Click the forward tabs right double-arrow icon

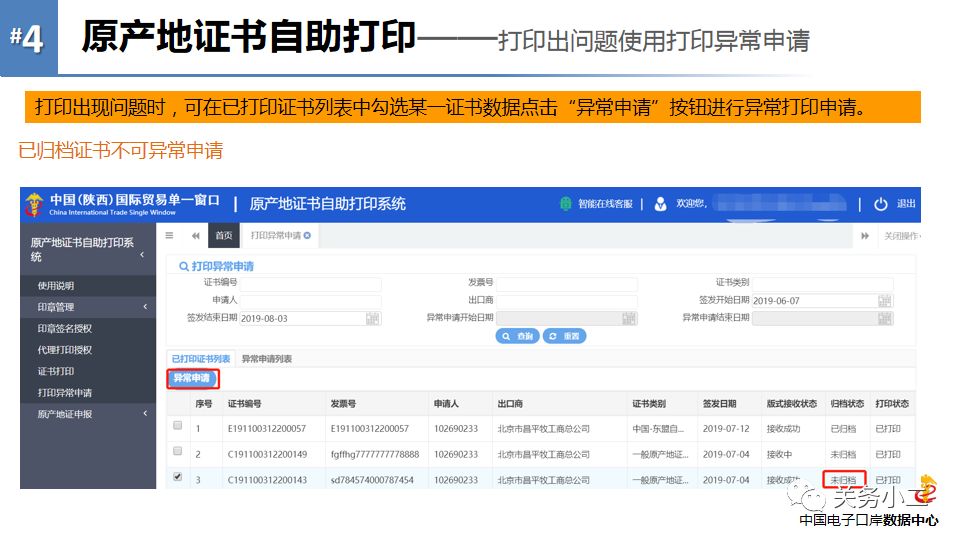coord(864,236)
